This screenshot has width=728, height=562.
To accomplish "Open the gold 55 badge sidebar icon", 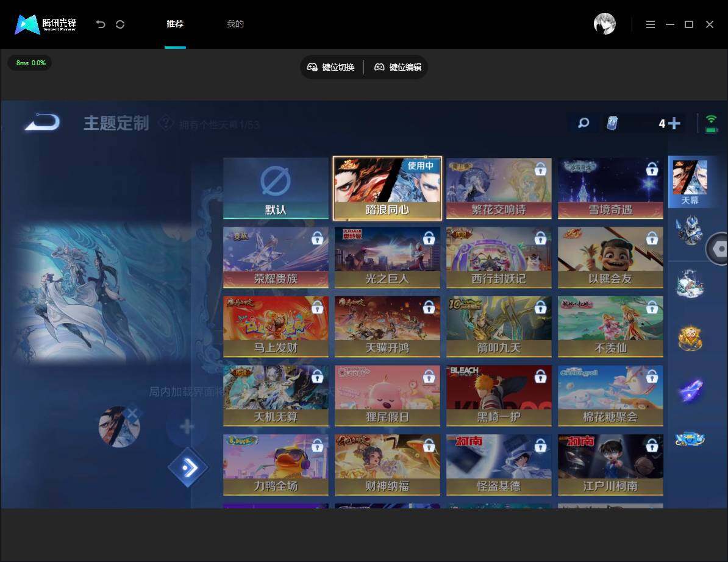I will point(690,338).
